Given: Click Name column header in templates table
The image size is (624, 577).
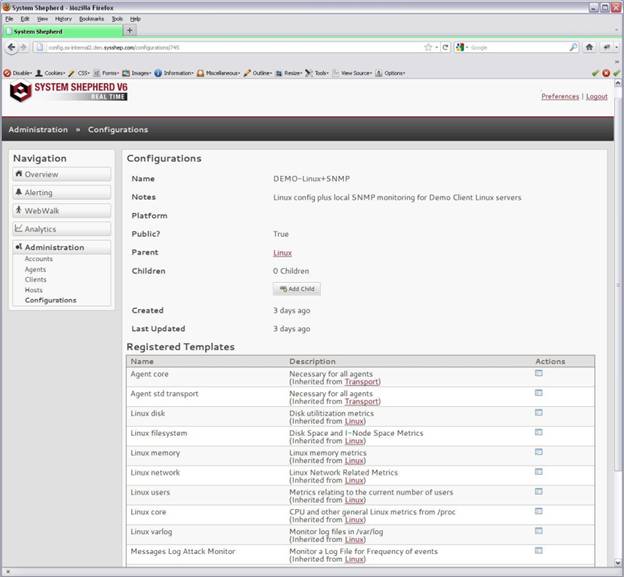Looking at the screenshot, I should pyautogui.click(x=142, y=361).
